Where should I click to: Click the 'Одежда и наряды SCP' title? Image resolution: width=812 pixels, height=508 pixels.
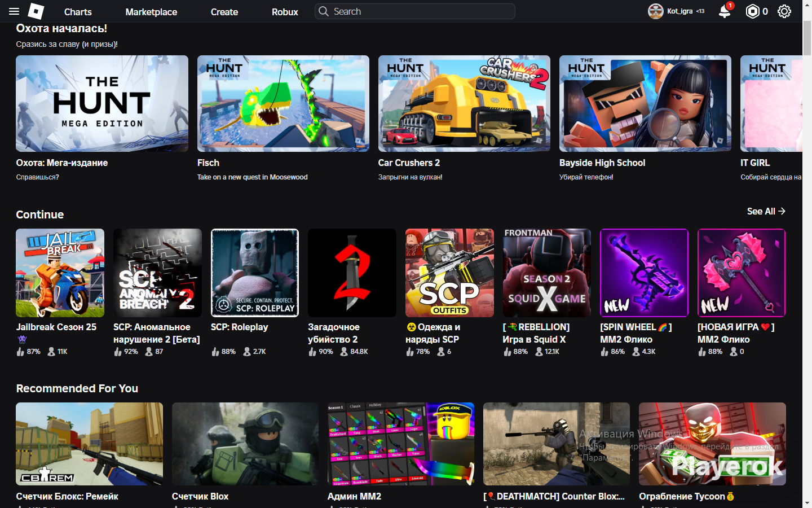(433, 333)
